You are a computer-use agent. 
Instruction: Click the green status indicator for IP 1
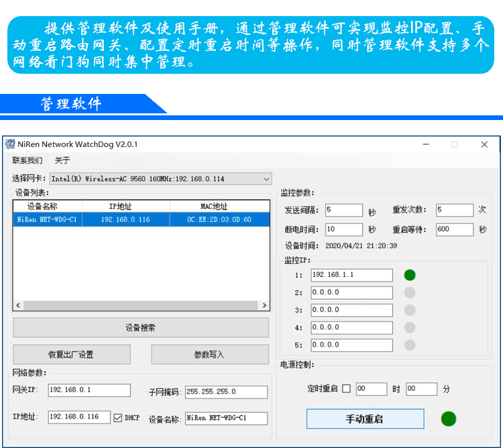click(410, 275)
